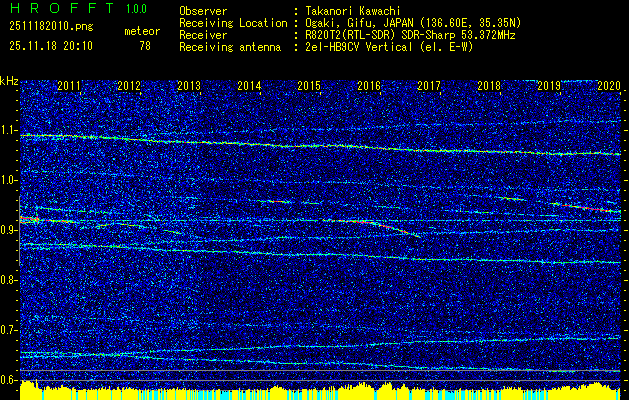The image size is (629, 400).
Task: Click the 2014 time marker
Action: pos(249,87)
